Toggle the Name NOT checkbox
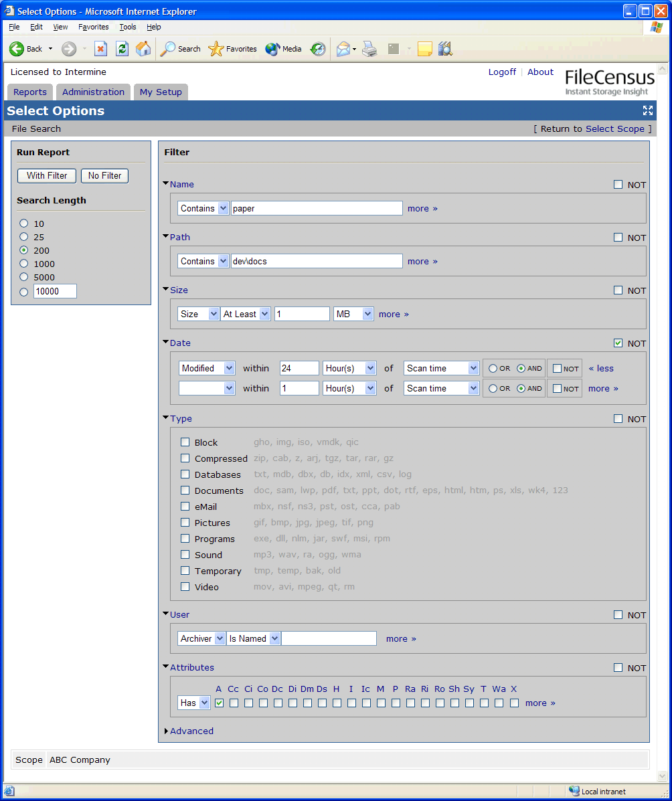Viewport: 672px width, 801px height. pos(618,185)
